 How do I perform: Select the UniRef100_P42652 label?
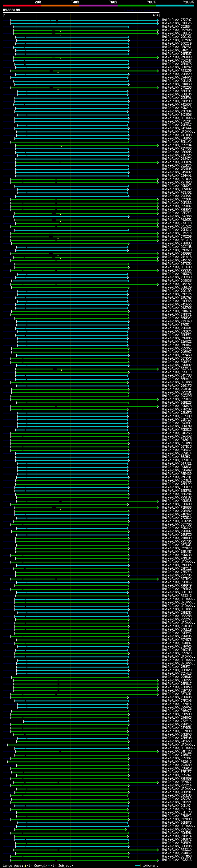click(177, 220)
